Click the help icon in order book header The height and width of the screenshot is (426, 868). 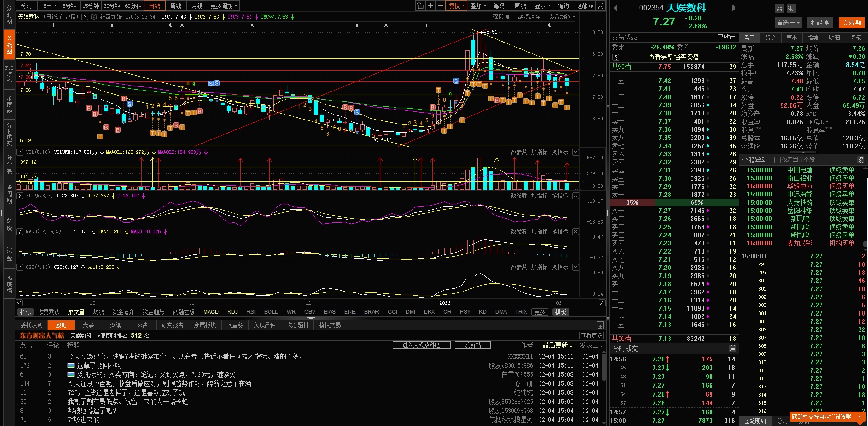[616, 57]
